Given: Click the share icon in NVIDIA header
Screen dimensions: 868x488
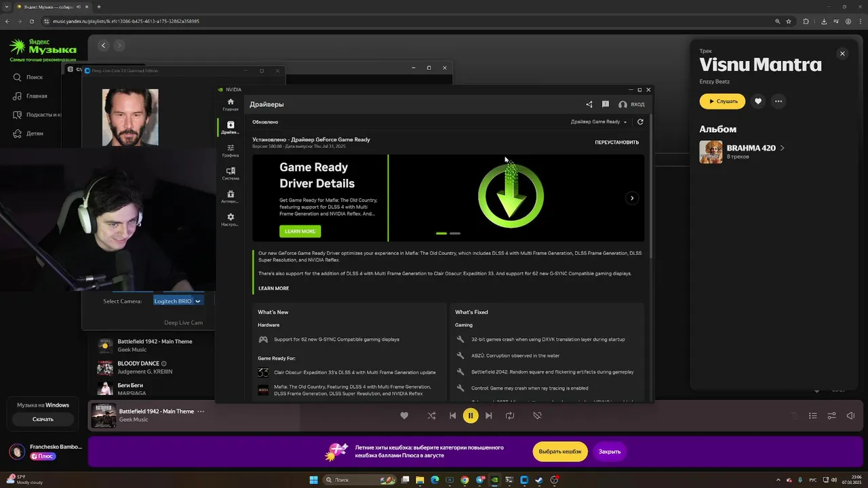Looking at the screenshot, I should point(589,104).
